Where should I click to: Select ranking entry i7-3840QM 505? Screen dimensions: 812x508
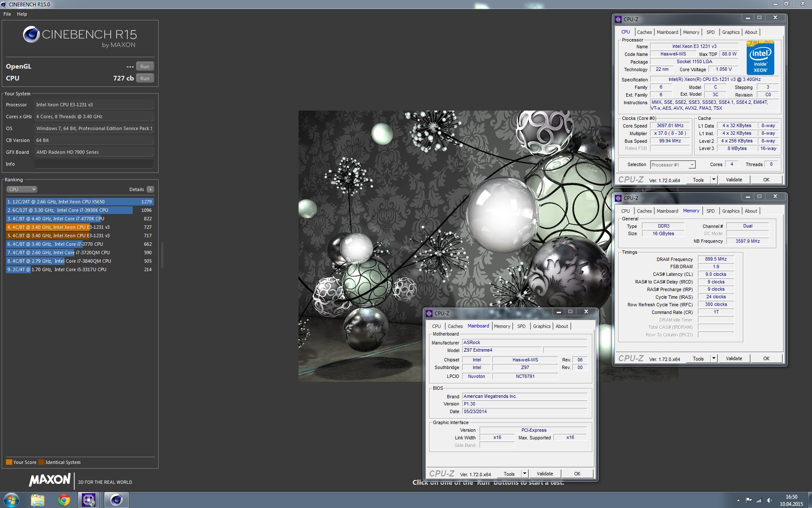(80, 261)
